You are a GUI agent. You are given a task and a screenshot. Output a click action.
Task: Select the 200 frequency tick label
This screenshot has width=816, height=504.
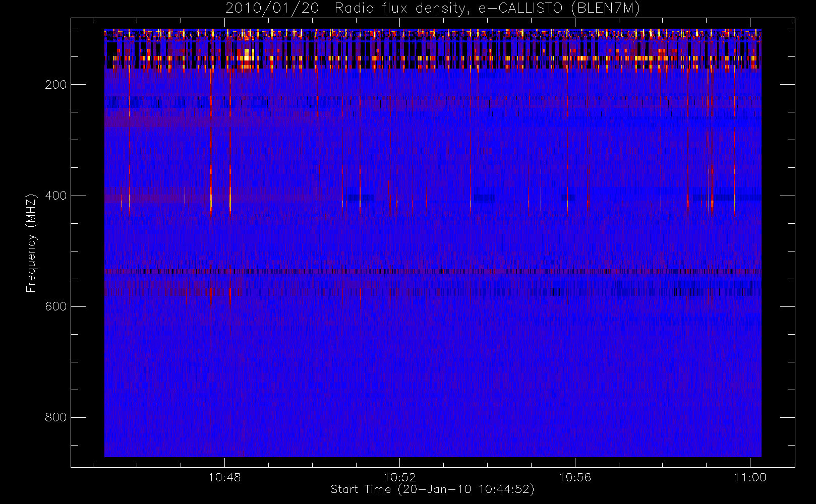[x=56, y=85]
